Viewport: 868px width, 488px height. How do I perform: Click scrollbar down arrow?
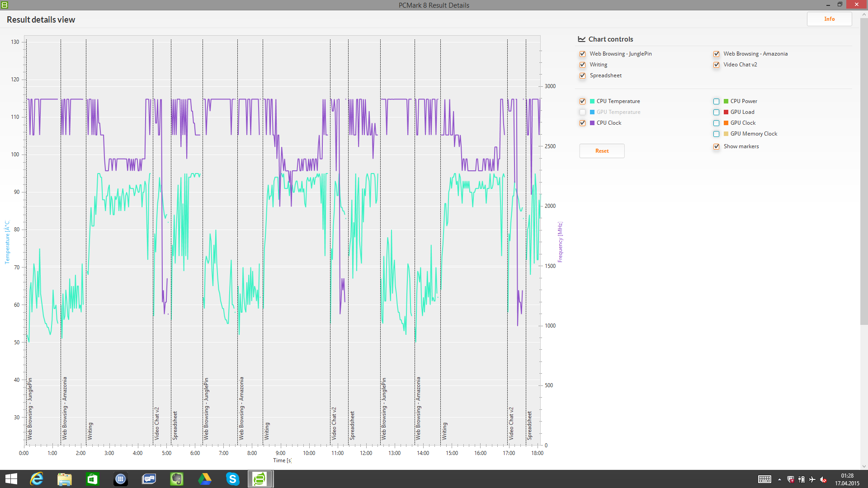coord(864,466)
